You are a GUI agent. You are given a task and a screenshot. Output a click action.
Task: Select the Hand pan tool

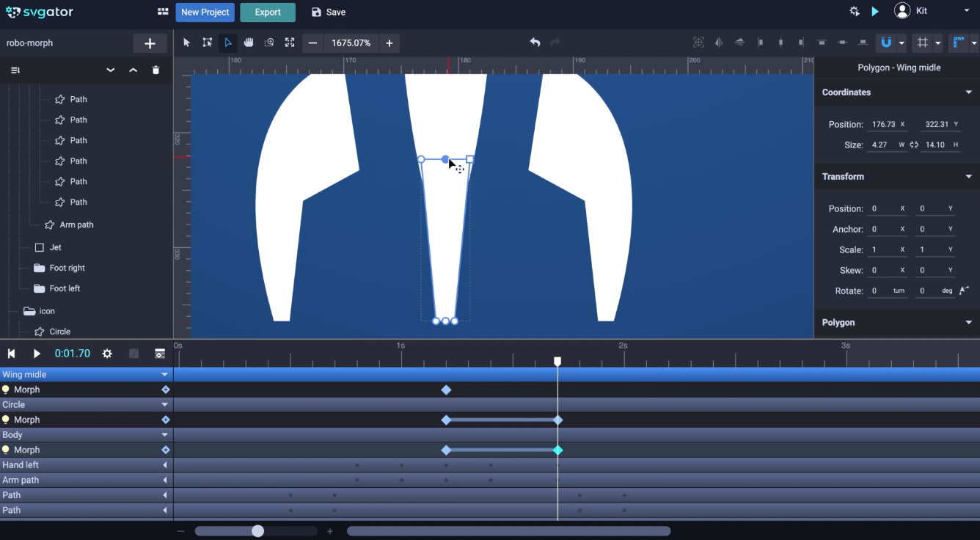pos(249,43)
